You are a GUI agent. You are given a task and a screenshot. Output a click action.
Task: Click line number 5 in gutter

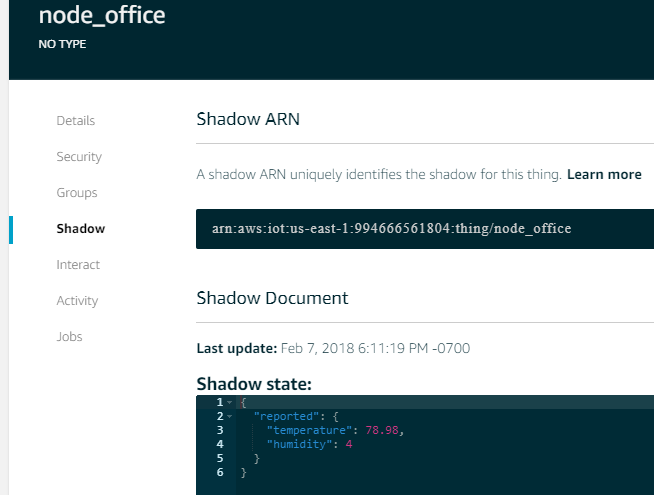coord(220,458)
